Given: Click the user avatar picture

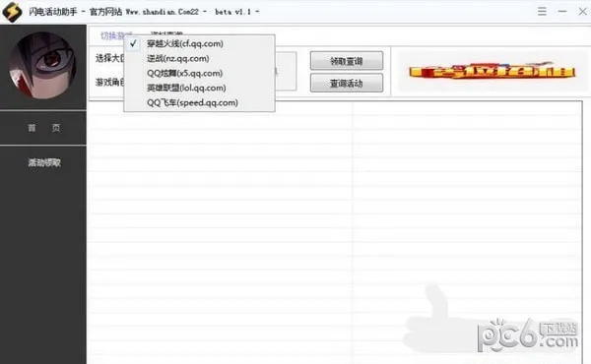Looking at the screenshot, I should pyautogui.click(x=42, y=66).
